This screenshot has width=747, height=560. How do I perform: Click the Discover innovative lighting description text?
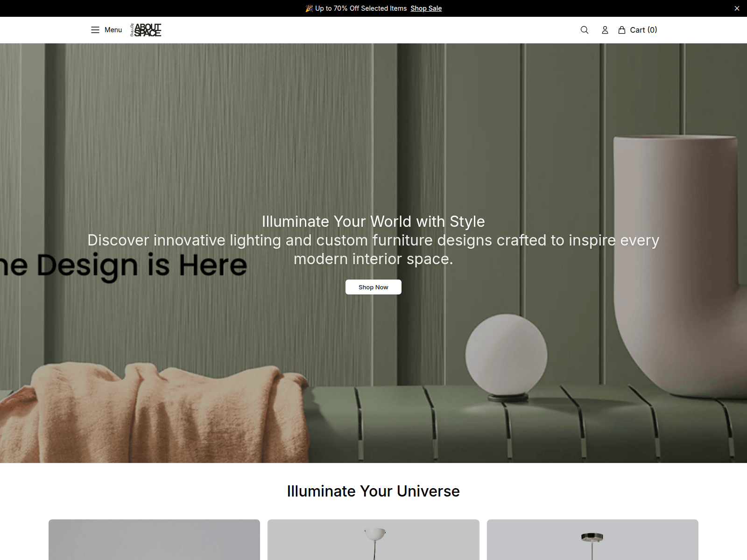[x=373, y=249]
